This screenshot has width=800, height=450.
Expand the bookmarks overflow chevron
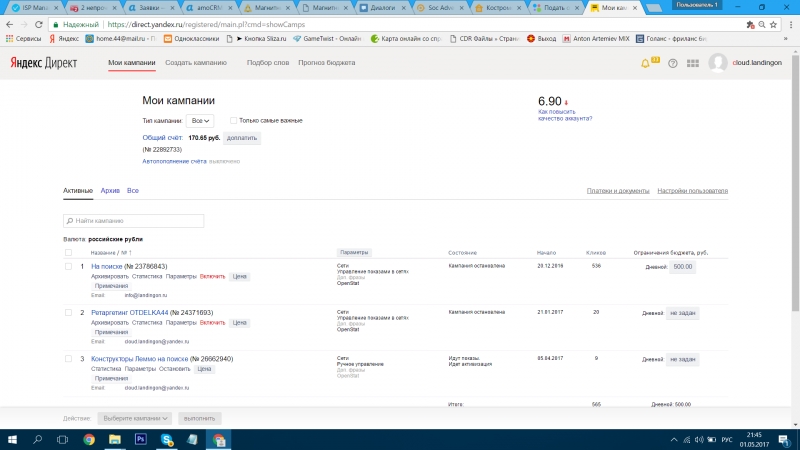(785, 39)
